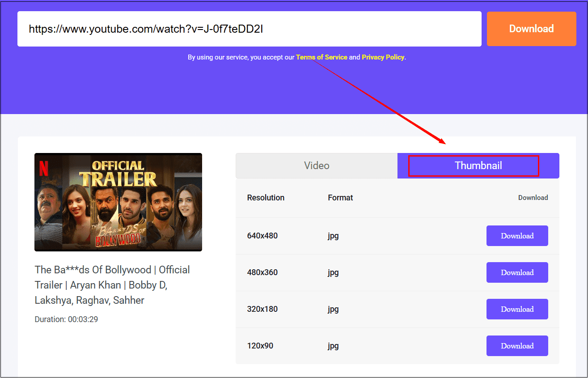Viewport: 588px width, 378px height.
Task: Click the jpg format in the 640x480 row
Action: pyautogui.click(x=333, y=236)
